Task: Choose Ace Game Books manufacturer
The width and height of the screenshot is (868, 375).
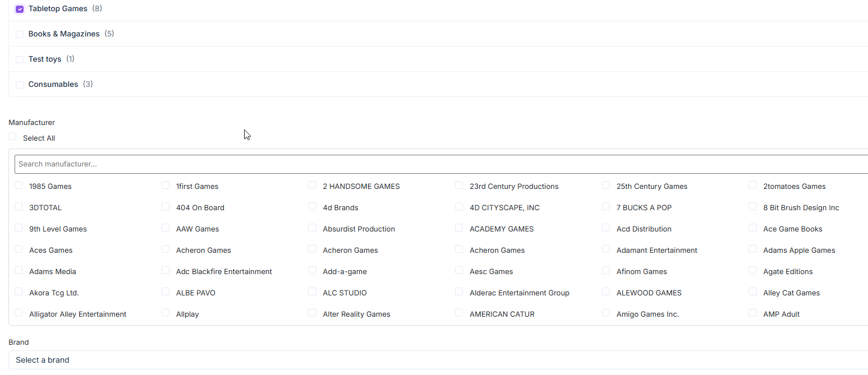Action: [753, 228]
